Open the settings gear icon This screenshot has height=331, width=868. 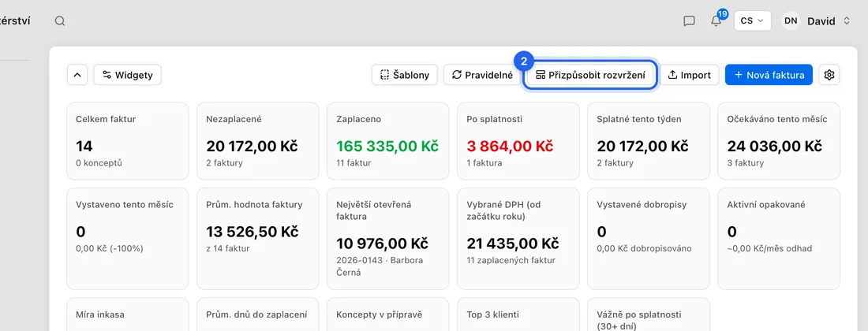tap(829, 75)
